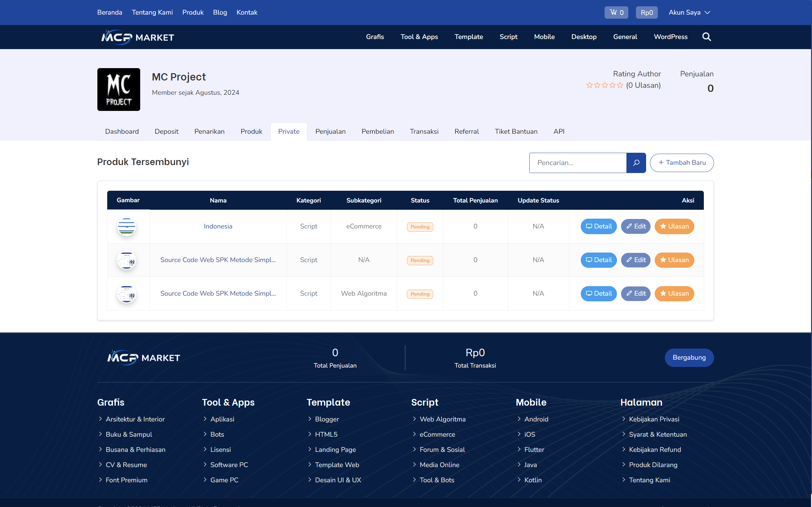The width and height of the screenshot is (812, 507).
Task: Open WordPress in the category navbar
Action: 670,37
